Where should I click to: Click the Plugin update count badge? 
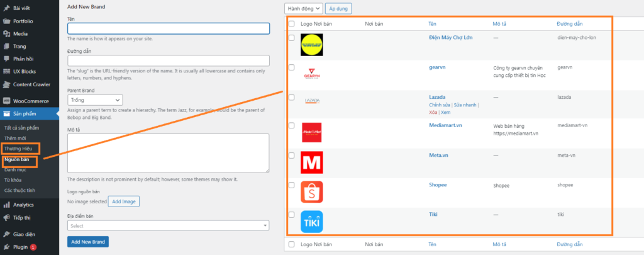click(x=33, y=247)
